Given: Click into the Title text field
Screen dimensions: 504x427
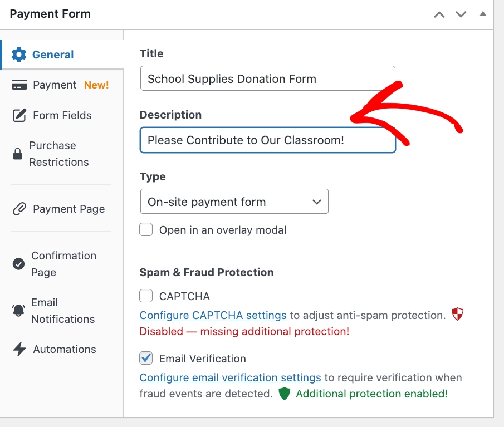Looking at the screenshot, I should point(267,78).
